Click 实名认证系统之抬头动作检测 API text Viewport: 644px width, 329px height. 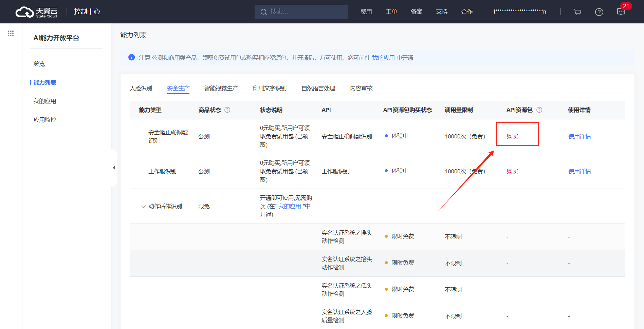pos(347,263)
